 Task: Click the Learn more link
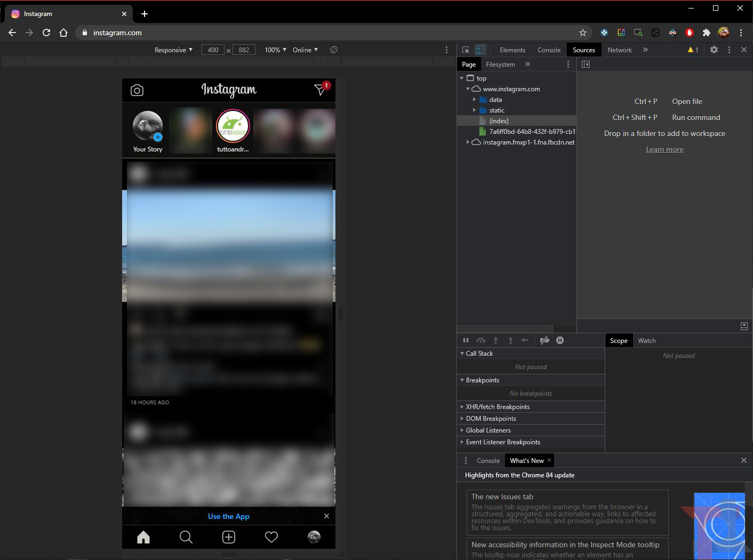664,149
